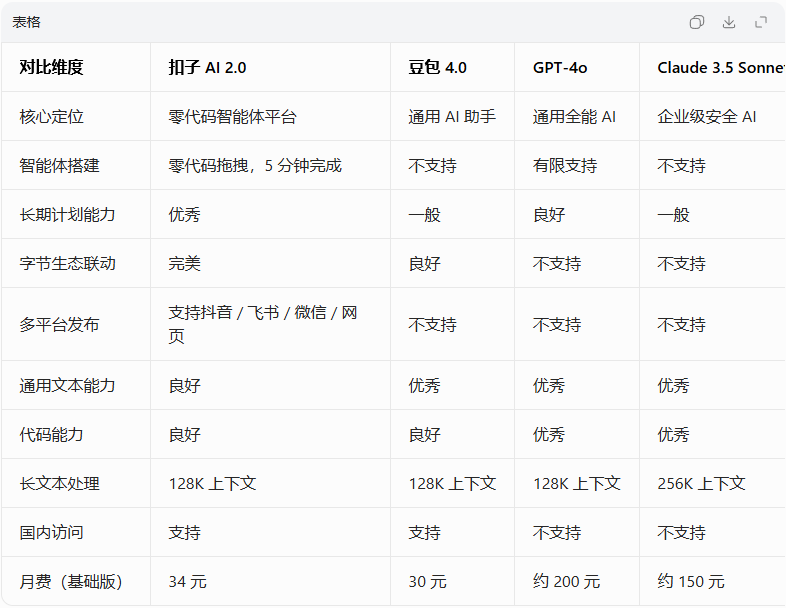786x608 pixels.
Task: Click the '月费（基础版）' row label
Action: pos(71,581)
